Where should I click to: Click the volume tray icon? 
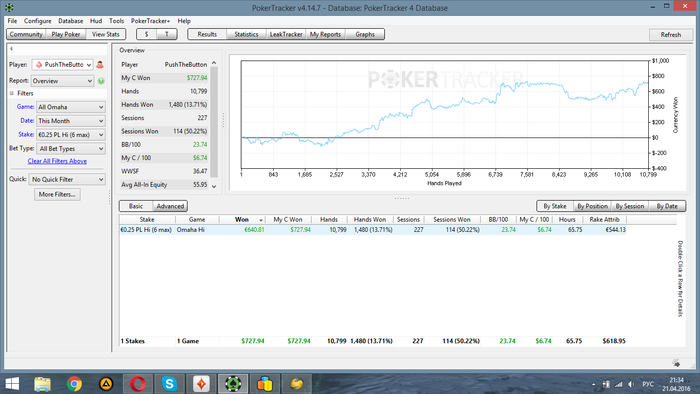coord(631,384)
